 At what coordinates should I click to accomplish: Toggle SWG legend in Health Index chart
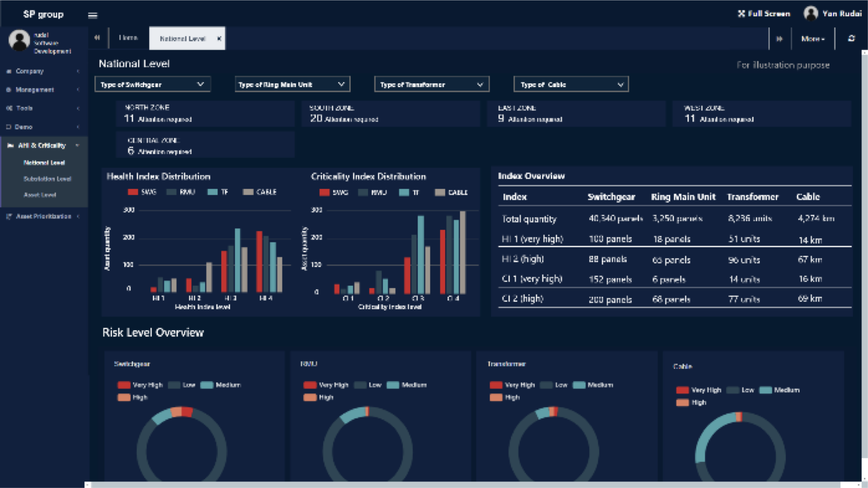coord(142,192)
